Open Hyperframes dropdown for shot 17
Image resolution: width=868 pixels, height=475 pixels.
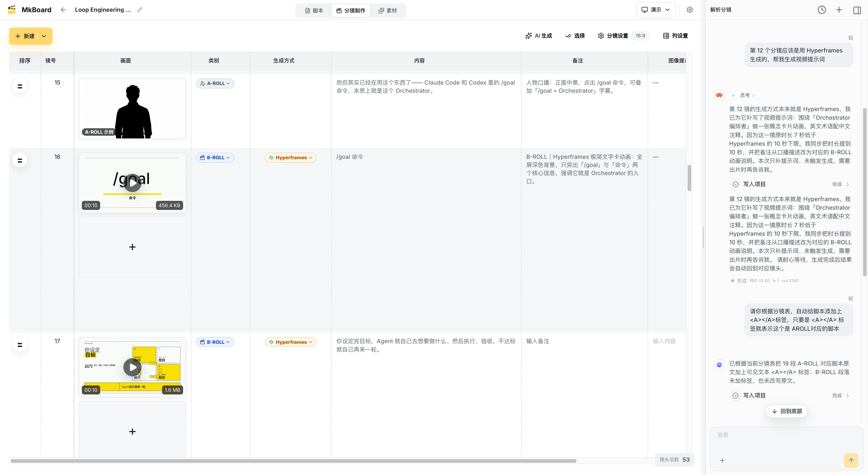290,342
